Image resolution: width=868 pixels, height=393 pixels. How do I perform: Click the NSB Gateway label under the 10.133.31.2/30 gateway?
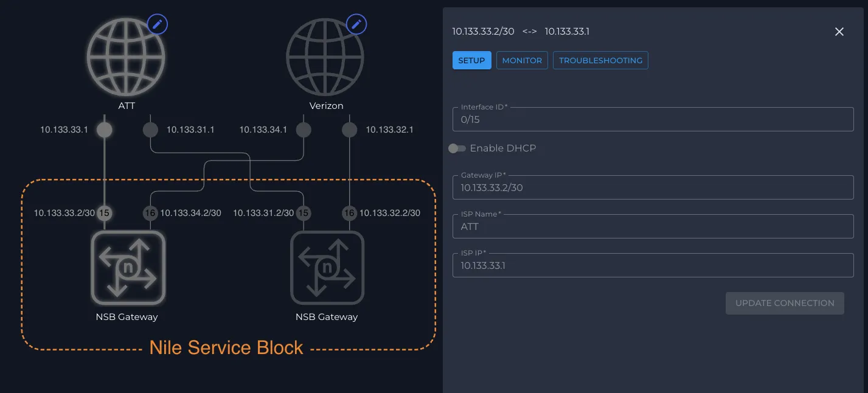pos(327,317)
